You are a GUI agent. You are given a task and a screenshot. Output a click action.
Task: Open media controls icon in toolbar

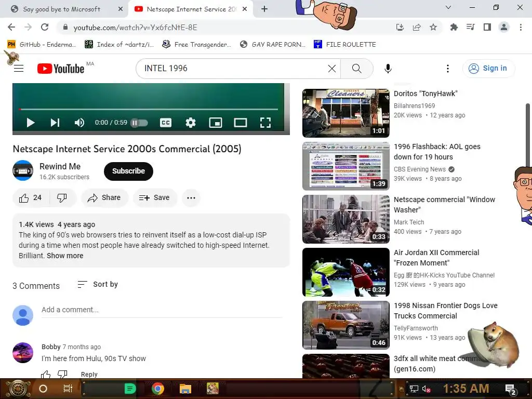(470, 27)
